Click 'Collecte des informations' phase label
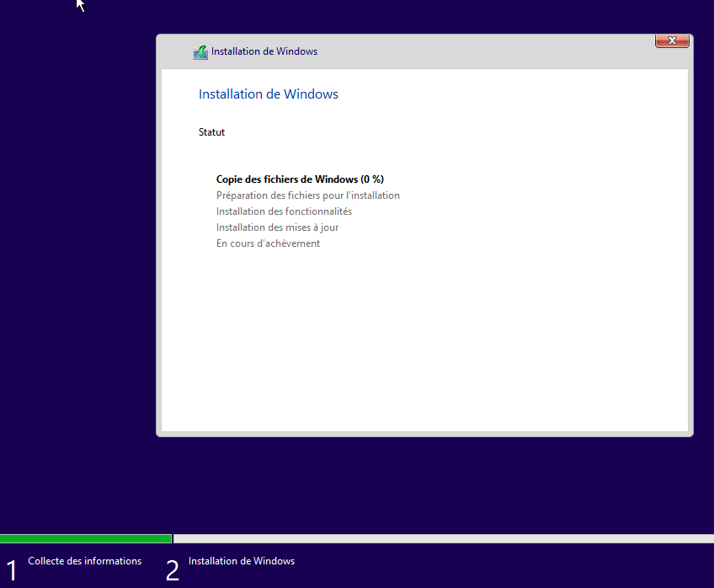 coord(85,561)
